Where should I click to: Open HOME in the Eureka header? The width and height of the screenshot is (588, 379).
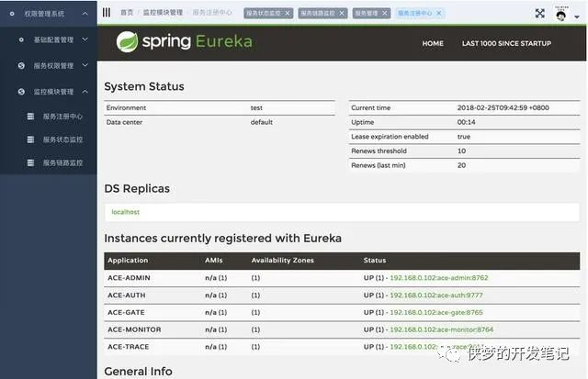click(x=433, y=43)
